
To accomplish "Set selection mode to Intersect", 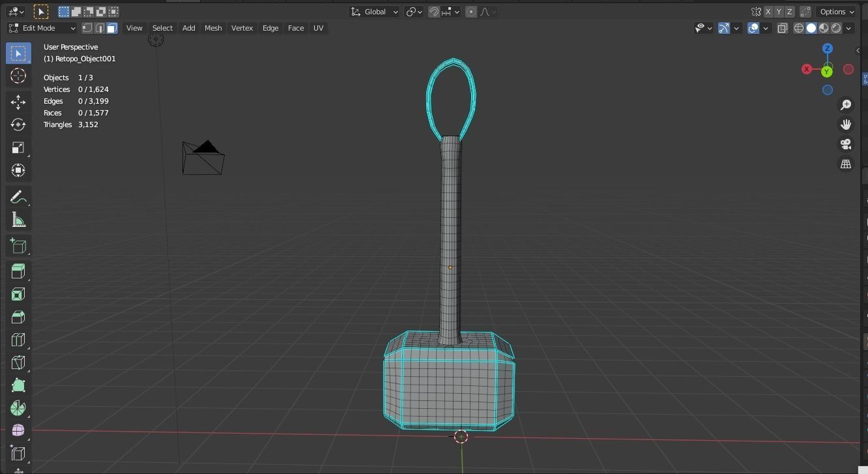I will 113,12.
